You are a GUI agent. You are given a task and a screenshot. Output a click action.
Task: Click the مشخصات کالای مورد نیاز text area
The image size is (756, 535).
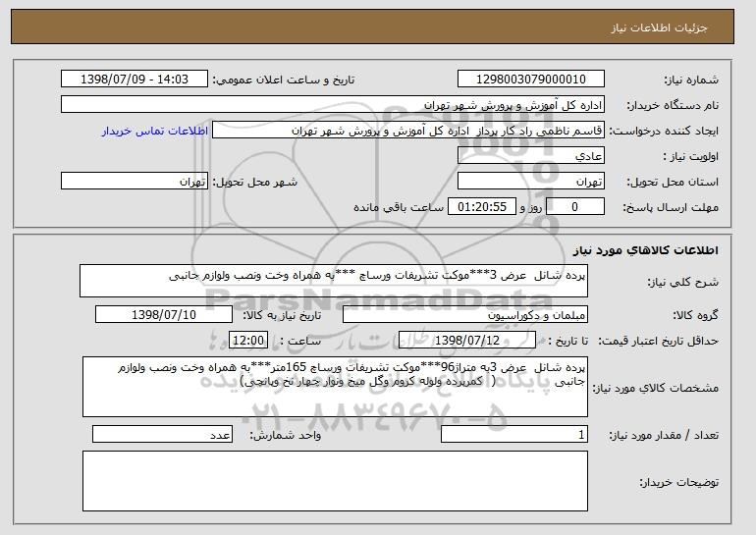335,387
